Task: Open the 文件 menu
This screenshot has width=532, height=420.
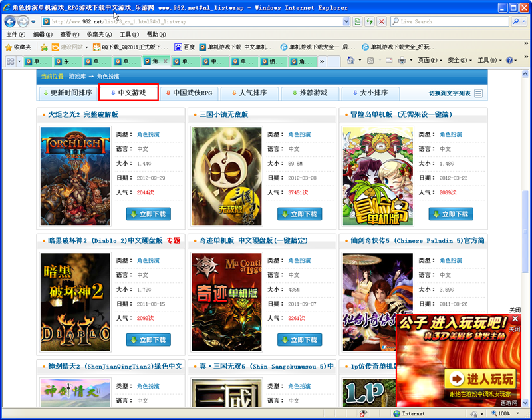Action: pyautogui.click(x=15, y=35)
